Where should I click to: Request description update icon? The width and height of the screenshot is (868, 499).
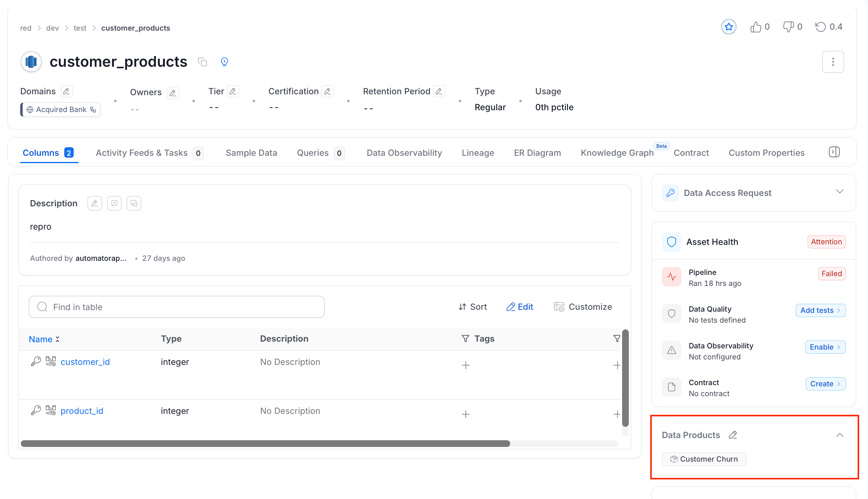(114, 203)
